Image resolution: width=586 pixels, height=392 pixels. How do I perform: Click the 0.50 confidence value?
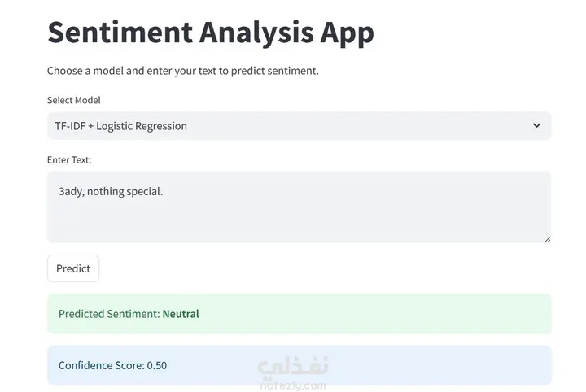pyautogui.click(x=156, y=365)
